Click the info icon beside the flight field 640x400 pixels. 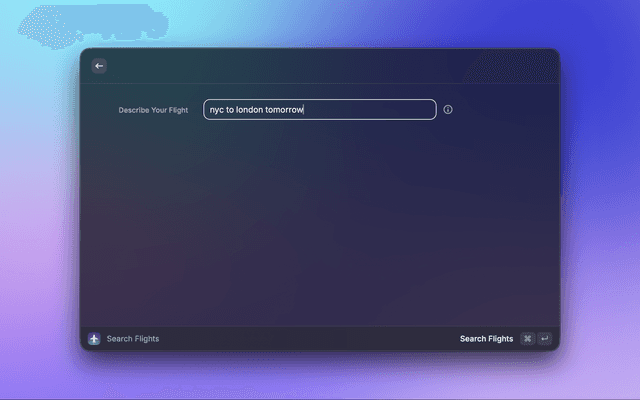click(x=448, y=110)
